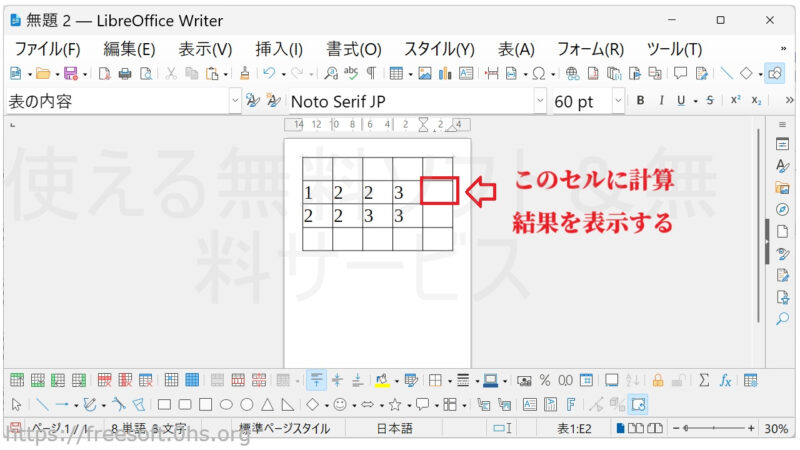Undo the last action

click(x=269, y=73)
